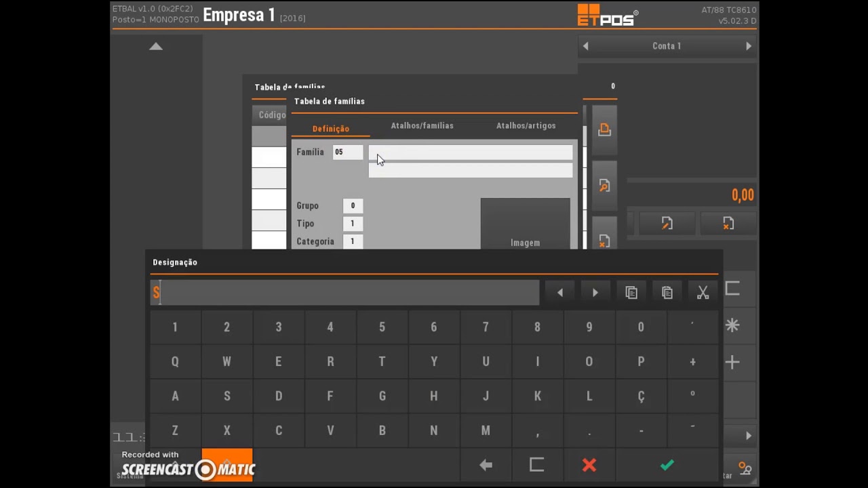This screenshot has width=868, height=488.
Task: Go to next account after Conta 1
Action: pyautogui.click(x=749, y=46)
